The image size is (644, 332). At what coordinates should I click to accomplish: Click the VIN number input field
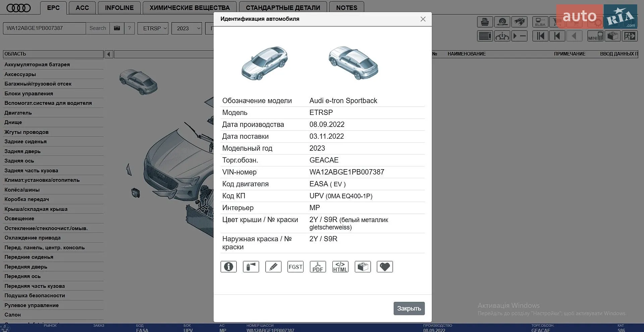coord(44,28)
